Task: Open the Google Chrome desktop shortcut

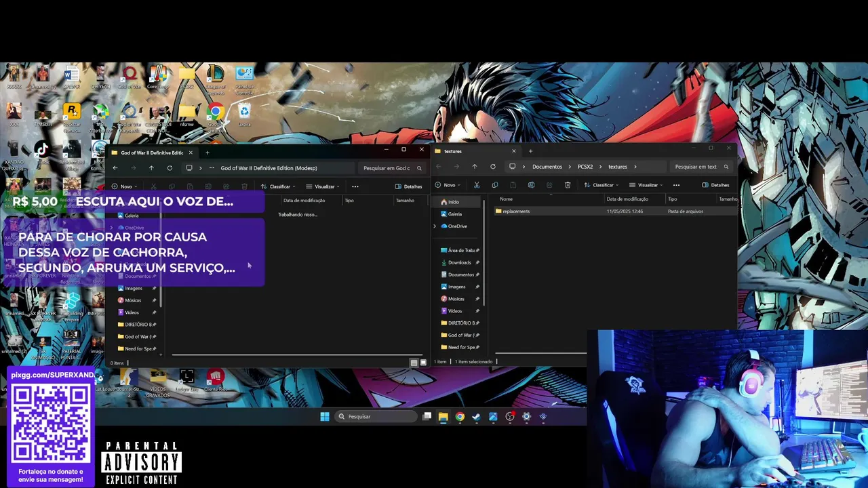Action: click(x=216, y=115)
